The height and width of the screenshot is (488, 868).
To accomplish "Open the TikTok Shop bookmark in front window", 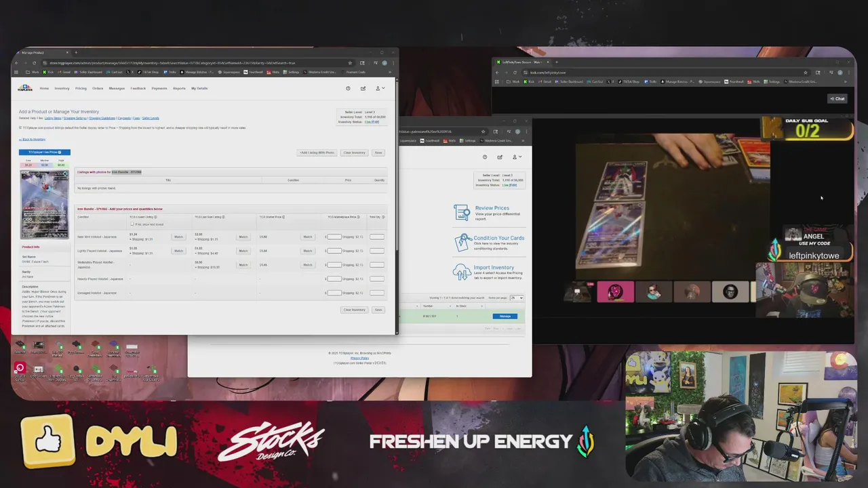I will tap(149, 72).
